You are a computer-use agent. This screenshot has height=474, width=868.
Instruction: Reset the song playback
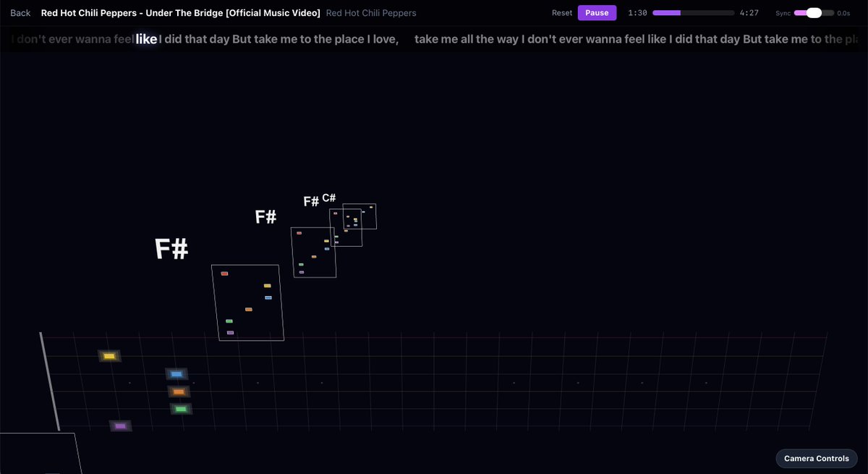pyautogui.click(x=562, y=13)
